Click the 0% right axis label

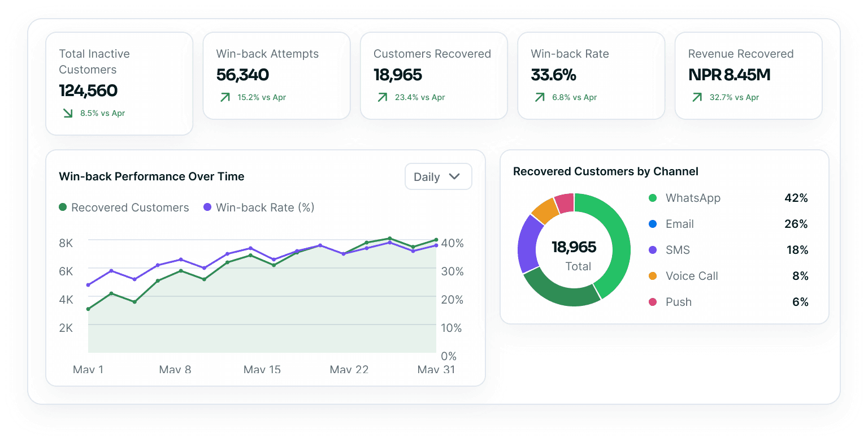pos(449,356)
